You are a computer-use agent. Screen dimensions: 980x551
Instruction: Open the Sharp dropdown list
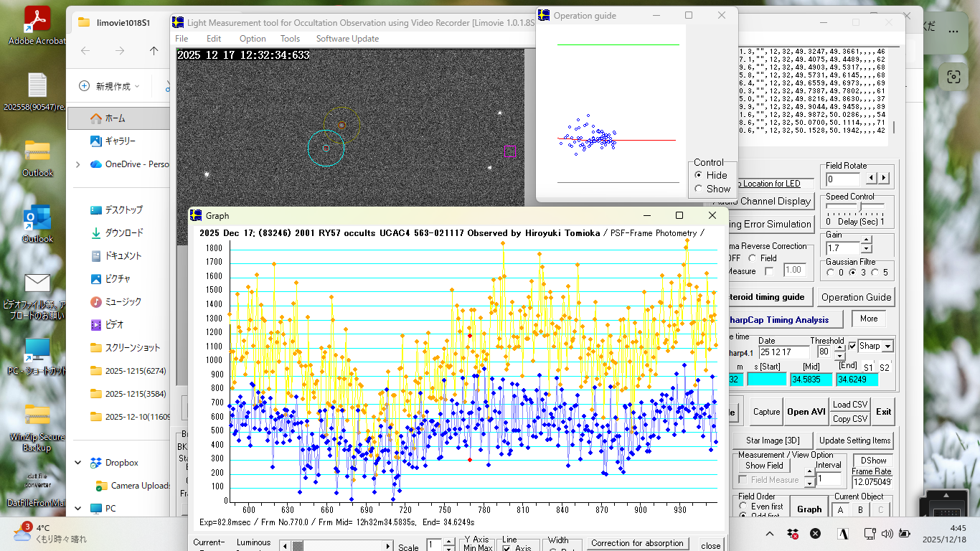tap(887, 346)
